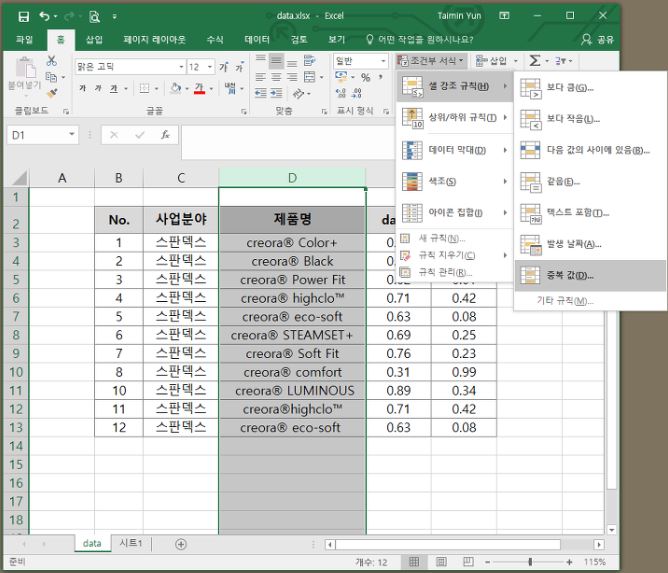Toggle align left button
668x573 pixels.
point(261,77)
